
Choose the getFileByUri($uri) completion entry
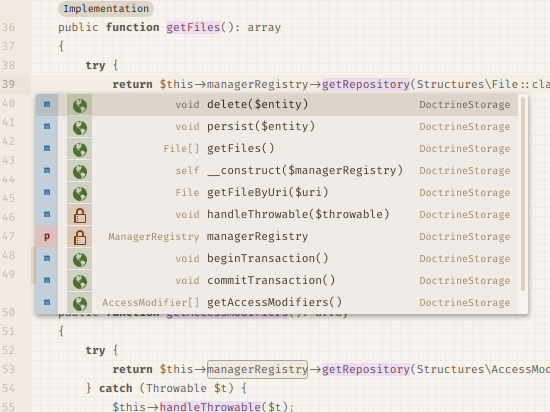point(277,193)
